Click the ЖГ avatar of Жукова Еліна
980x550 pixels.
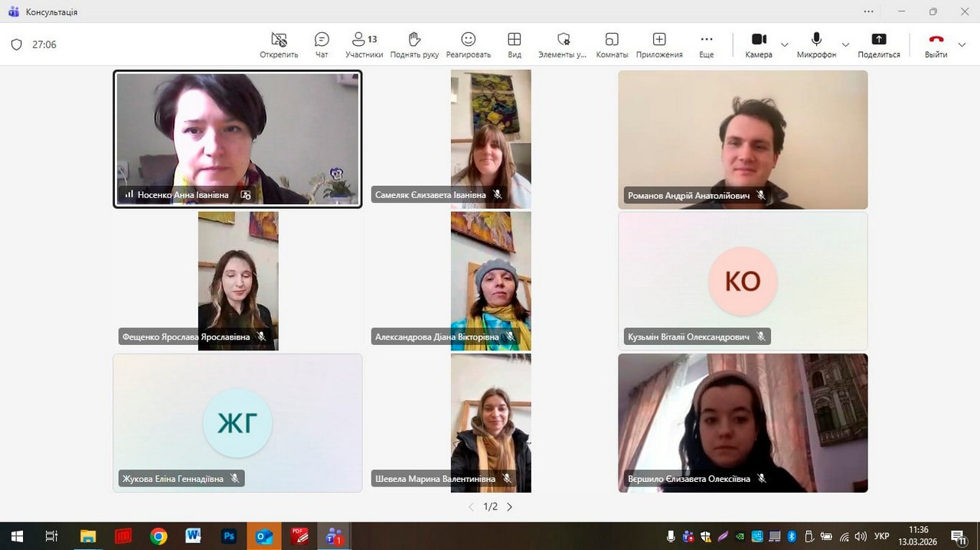click(x=237, y=423)
